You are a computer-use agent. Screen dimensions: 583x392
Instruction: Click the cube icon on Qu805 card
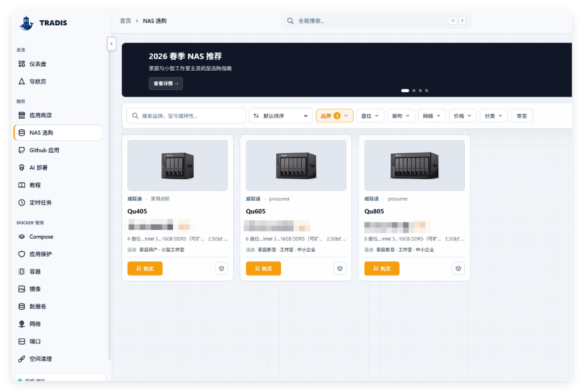point(458,269)
